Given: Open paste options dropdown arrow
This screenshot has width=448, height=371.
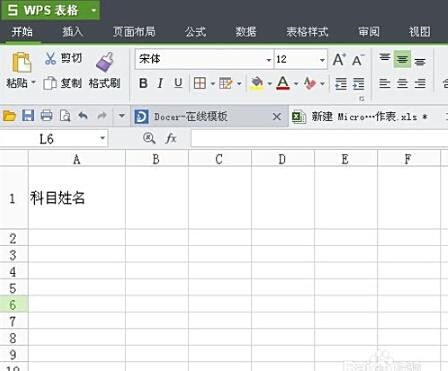Looking at the screenshot, I should coord(33,82).
